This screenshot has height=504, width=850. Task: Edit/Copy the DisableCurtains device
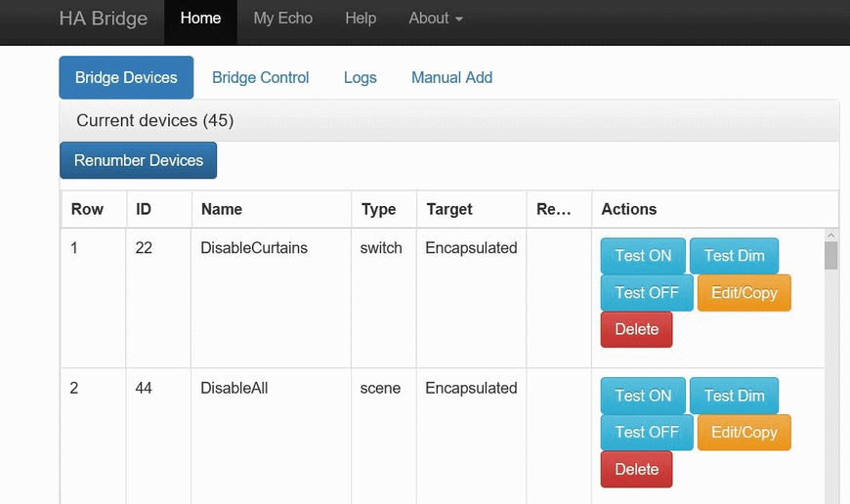744,293
